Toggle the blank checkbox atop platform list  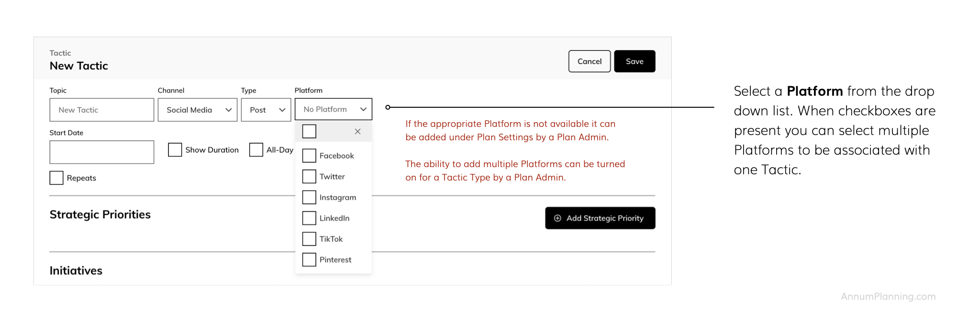(x=309, y=131)
